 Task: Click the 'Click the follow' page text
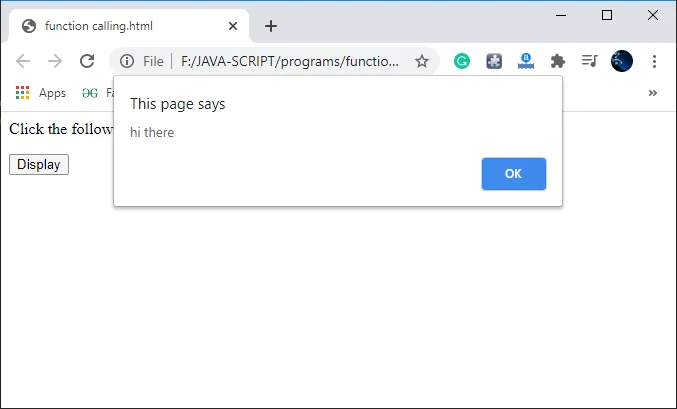click(x=61, y=129)
